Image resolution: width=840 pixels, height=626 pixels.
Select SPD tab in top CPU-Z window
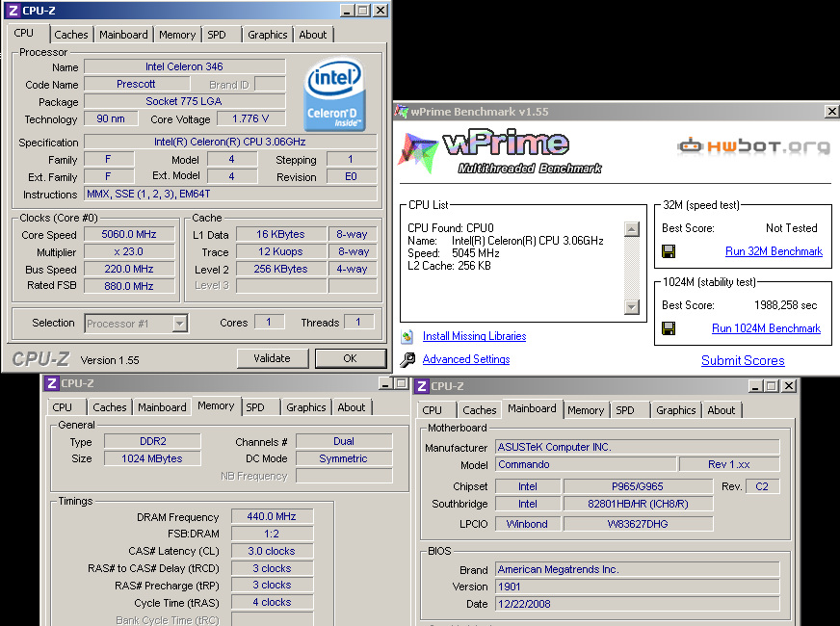tap(217, 35)
